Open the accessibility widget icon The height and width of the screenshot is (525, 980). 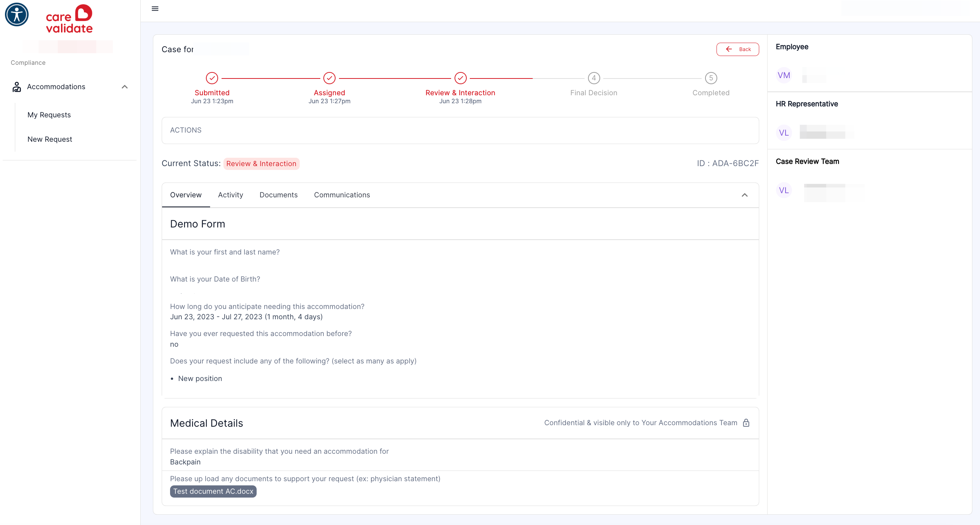point(17,15)
